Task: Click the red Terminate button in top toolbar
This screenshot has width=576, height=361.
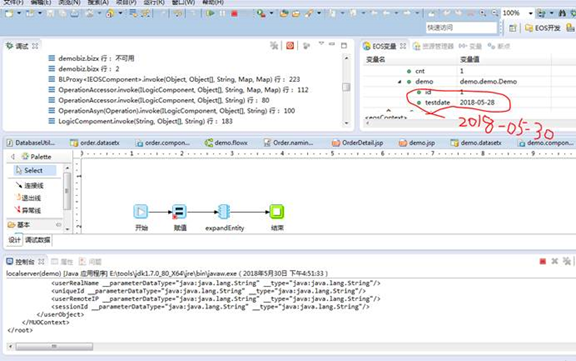Action: (x=234, y=14)
